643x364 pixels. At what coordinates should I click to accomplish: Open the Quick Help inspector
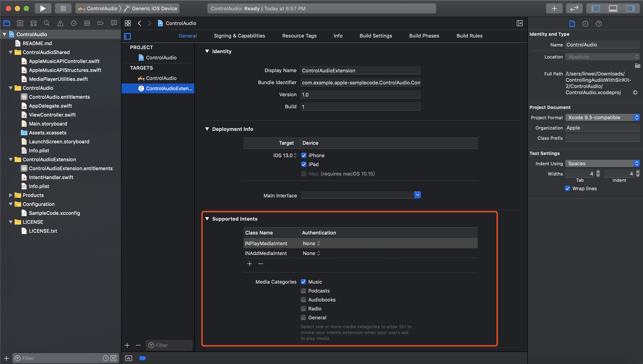pos(599,24)
